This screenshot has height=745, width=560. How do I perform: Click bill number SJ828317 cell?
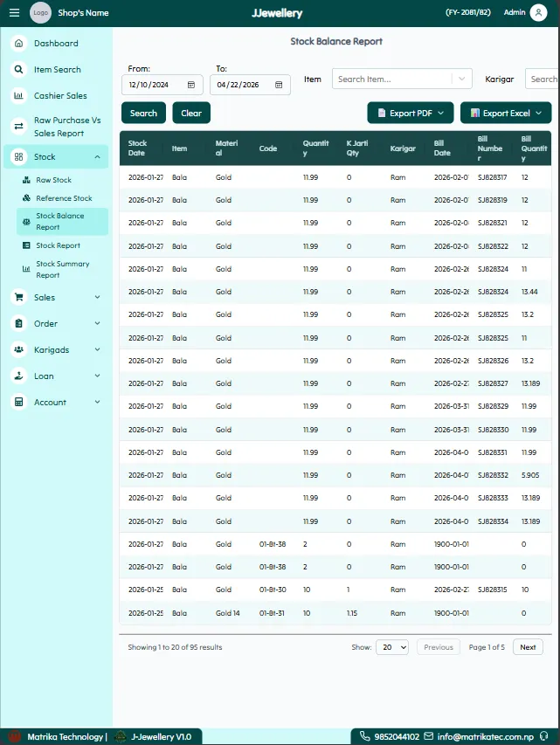(492, 177)
